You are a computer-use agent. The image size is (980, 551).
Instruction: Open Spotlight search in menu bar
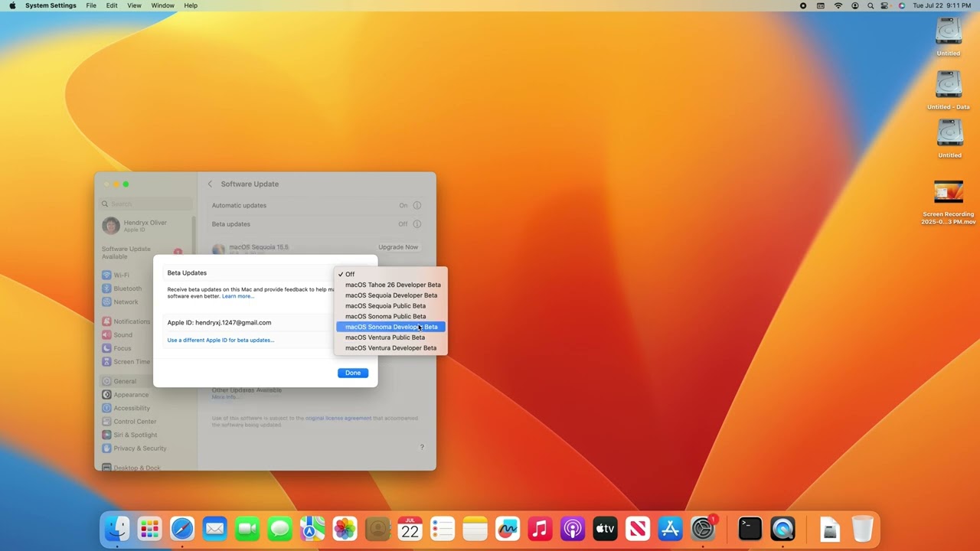pos(871,5)
